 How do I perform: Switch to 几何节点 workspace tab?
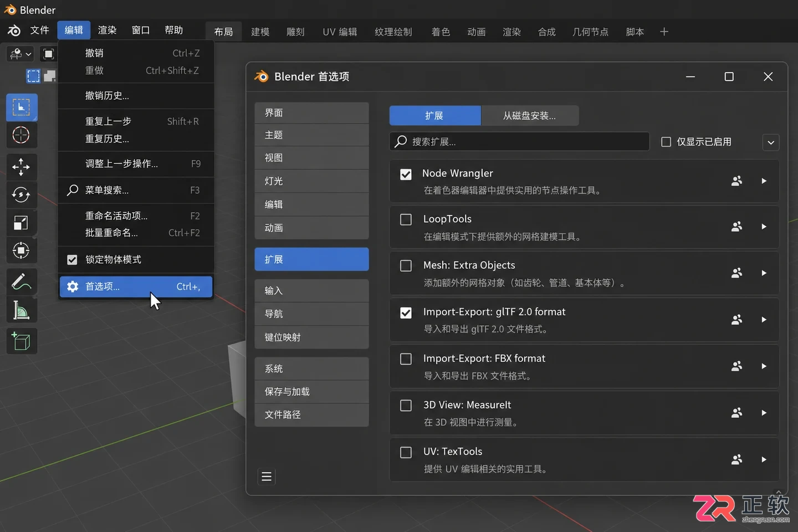pos(590,32)
